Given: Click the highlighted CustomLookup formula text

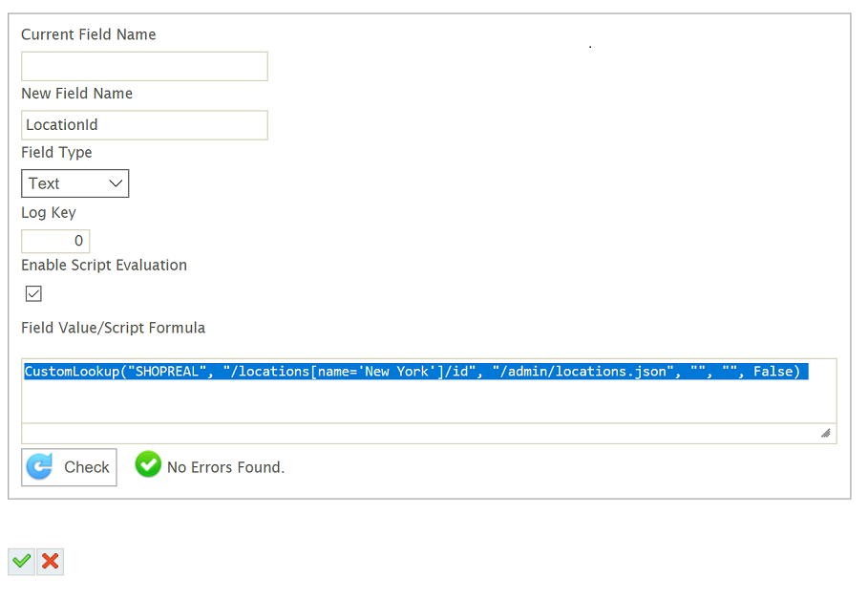Looking at the screenshot, I should click(x=416, y=372).
